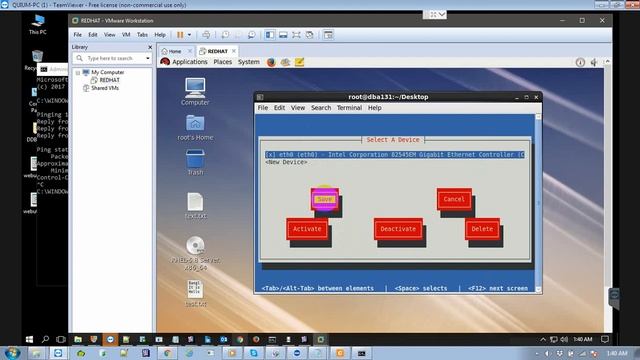Collapse the My Computer tree node
640x360 pixels.
point(78,72)
